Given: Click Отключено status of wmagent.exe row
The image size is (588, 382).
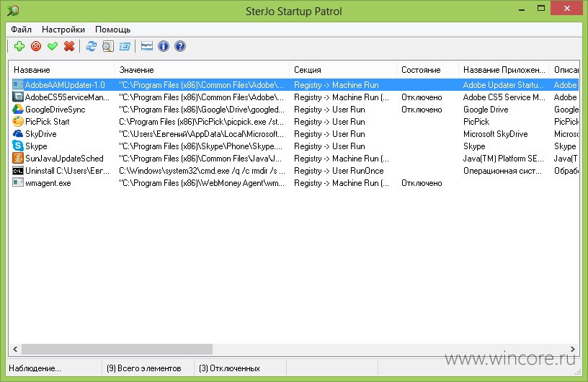Looking at the screenshot, I should (x=422, y=183).
